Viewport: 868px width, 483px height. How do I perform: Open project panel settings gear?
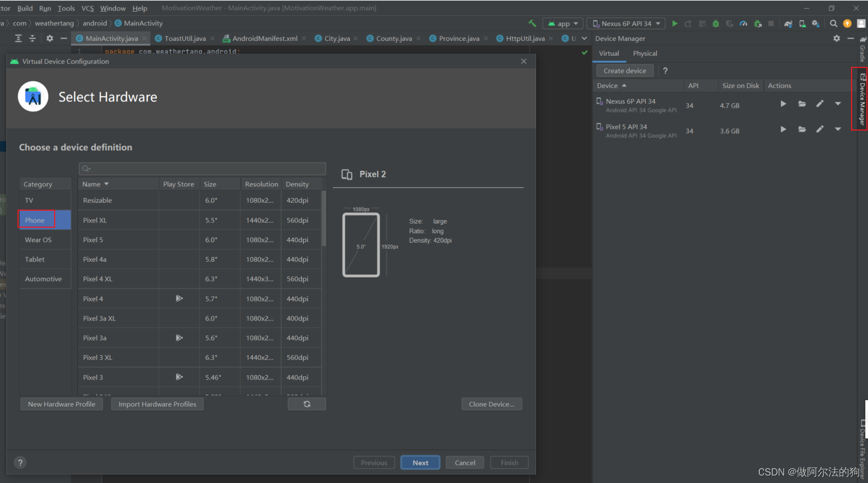[x=50, y=38]
